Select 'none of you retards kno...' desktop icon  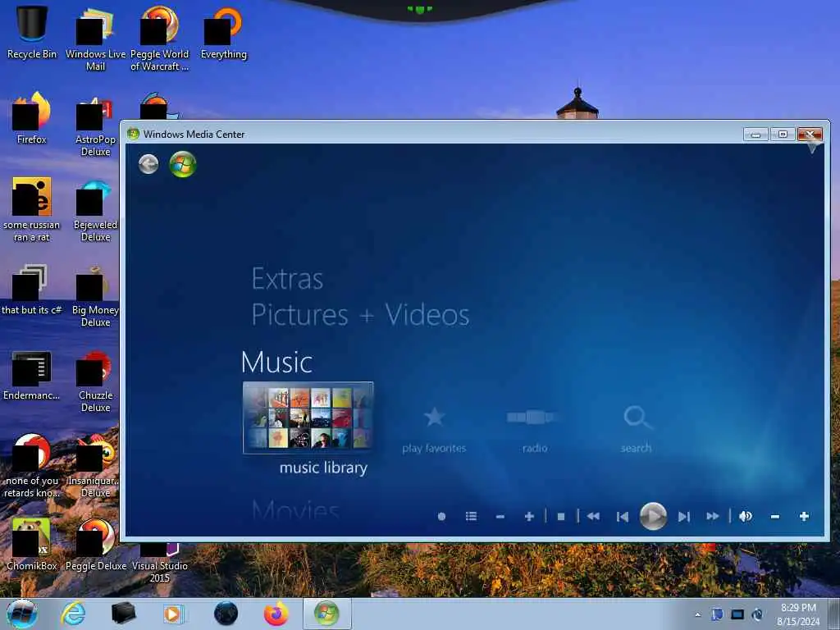pos(32,467)
